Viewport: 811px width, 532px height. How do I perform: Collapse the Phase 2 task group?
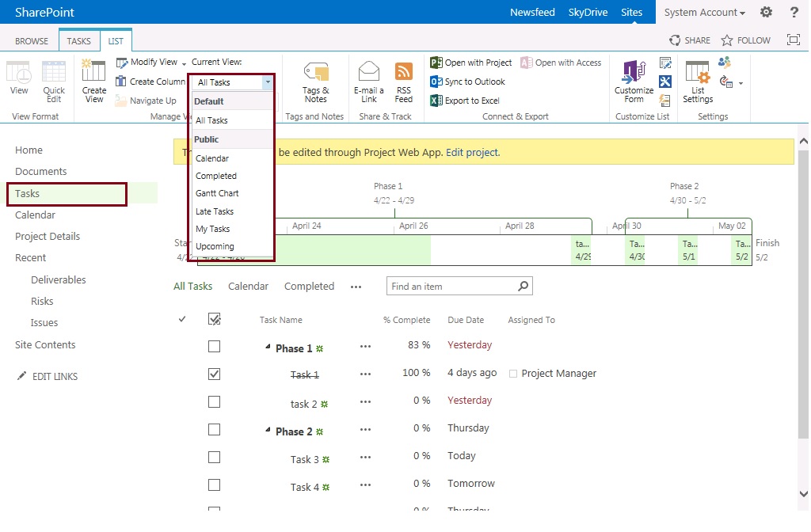(268, 430)
